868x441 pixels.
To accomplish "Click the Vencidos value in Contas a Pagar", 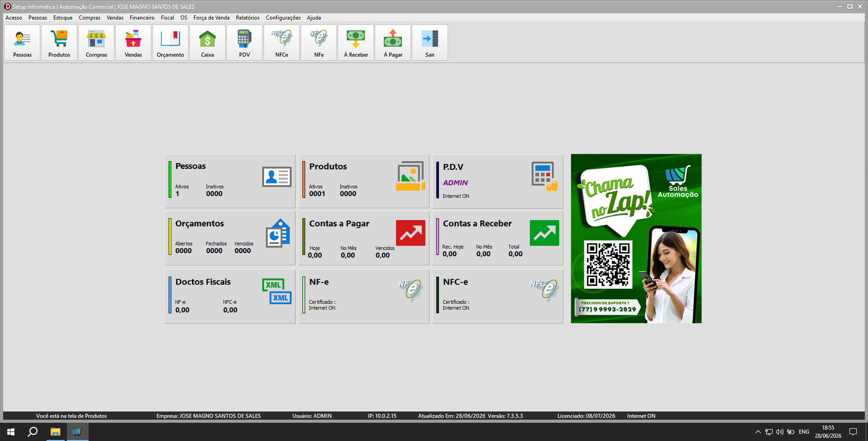I will click(382, 255).
